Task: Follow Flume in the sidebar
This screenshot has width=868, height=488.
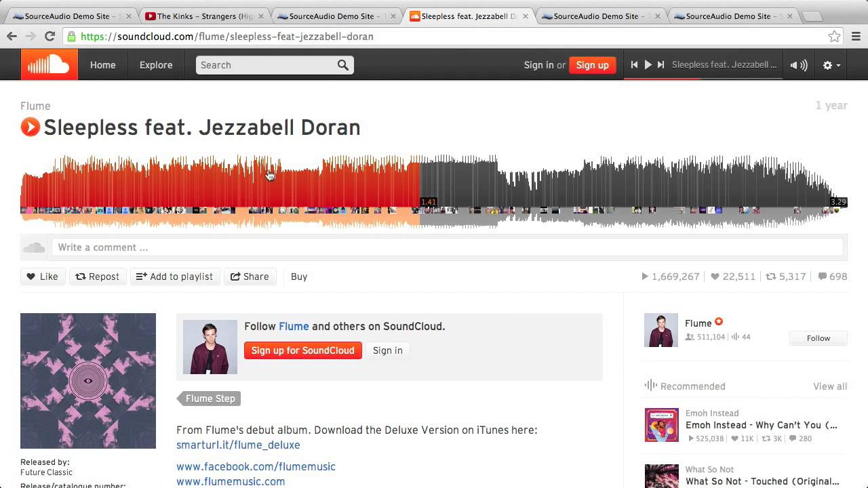Action: coord(818,338)
